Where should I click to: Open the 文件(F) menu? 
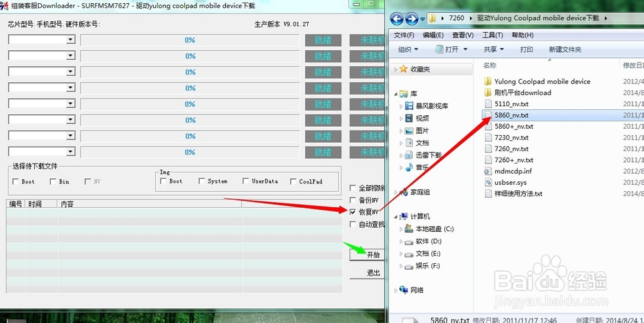click(x=404, y=35)
